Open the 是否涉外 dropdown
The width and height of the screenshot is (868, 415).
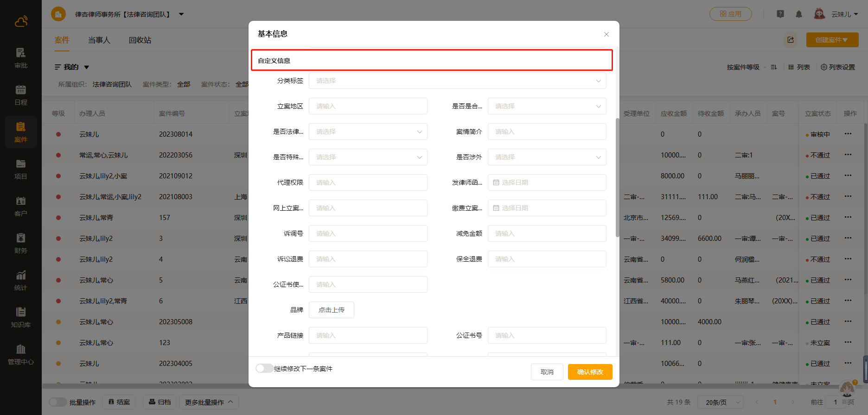[x=547, y=157]
